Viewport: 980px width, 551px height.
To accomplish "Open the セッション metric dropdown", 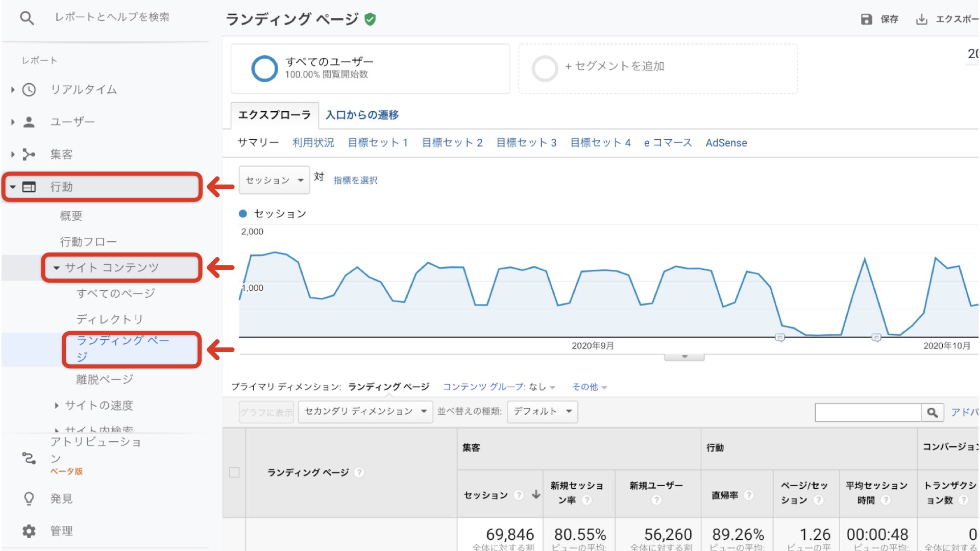I will [x=274, y=180].
